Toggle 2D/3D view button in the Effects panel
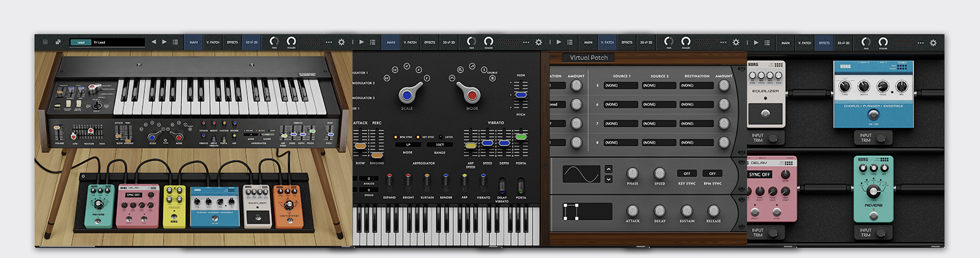 [843, 42]
